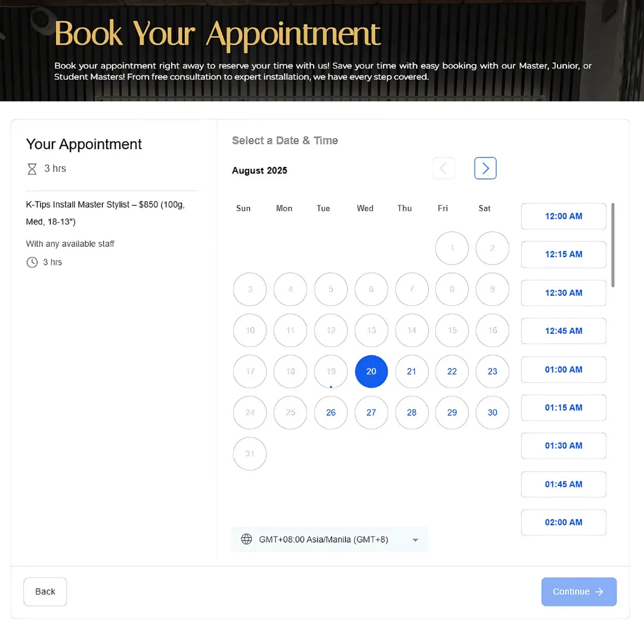Click the previous month chevron arrow

coord(444,168)
